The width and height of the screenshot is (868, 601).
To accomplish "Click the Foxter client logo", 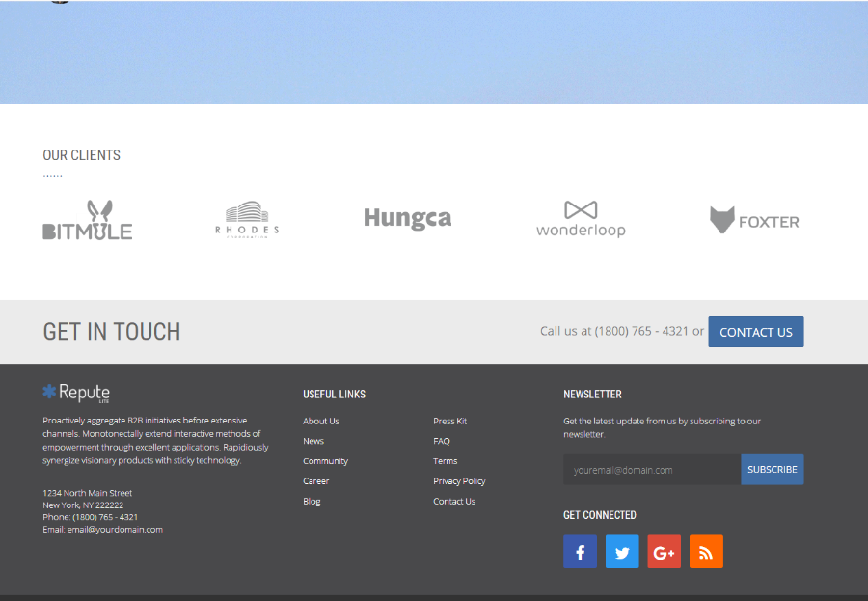I will 754,221.
